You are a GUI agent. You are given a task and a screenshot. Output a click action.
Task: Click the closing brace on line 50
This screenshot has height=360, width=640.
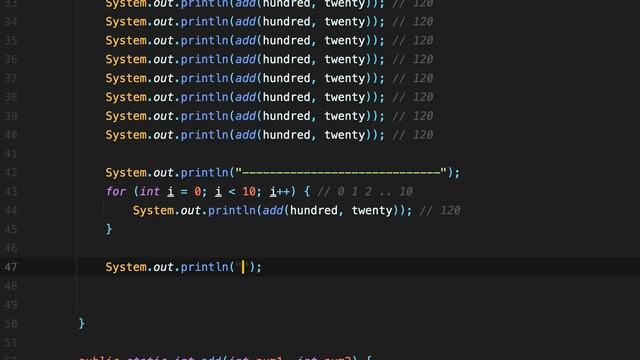click(x=82, y=324)
